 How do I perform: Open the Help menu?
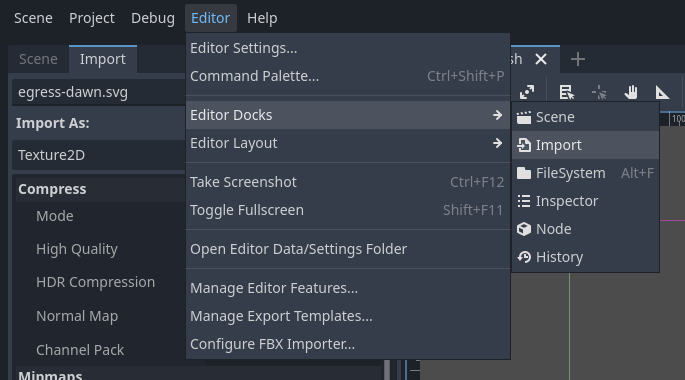(x=262, y=18)
